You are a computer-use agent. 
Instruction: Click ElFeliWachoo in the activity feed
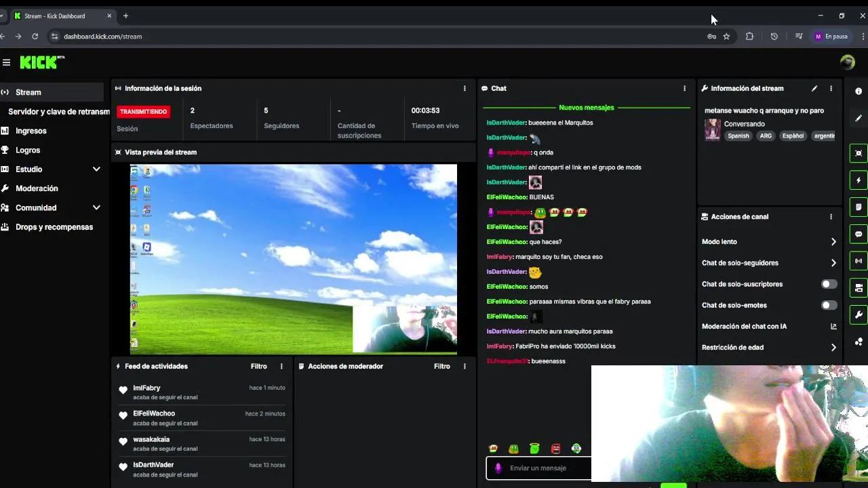[x=154, y=413]
